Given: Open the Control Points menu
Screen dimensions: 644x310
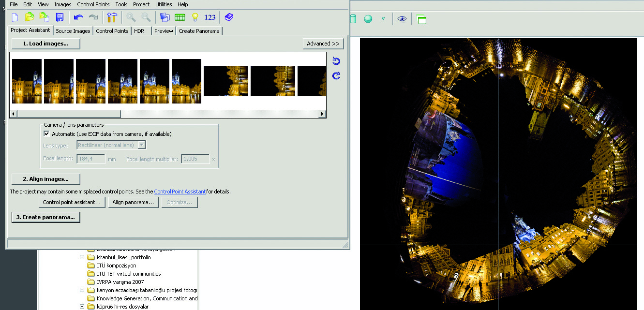Looking at the screenshot, I should [93, 4].
